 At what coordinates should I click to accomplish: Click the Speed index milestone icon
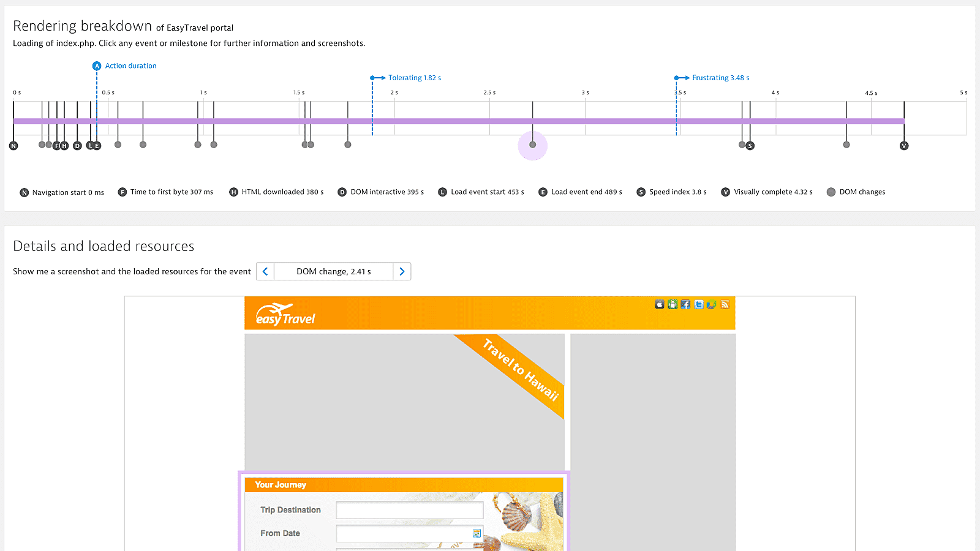point(750,145)
